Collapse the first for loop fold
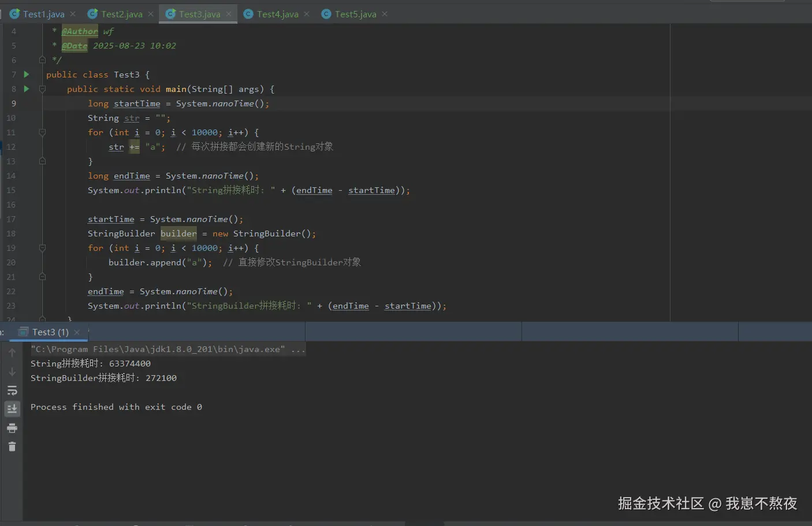Viewport: 812px width, 526px height. tap(42, 132)
